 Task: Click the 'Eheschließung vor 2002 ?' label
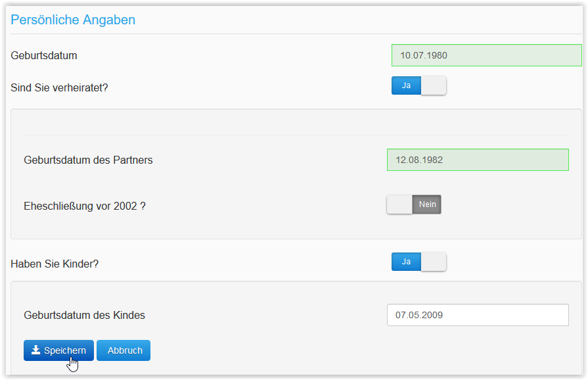(85, 206)
